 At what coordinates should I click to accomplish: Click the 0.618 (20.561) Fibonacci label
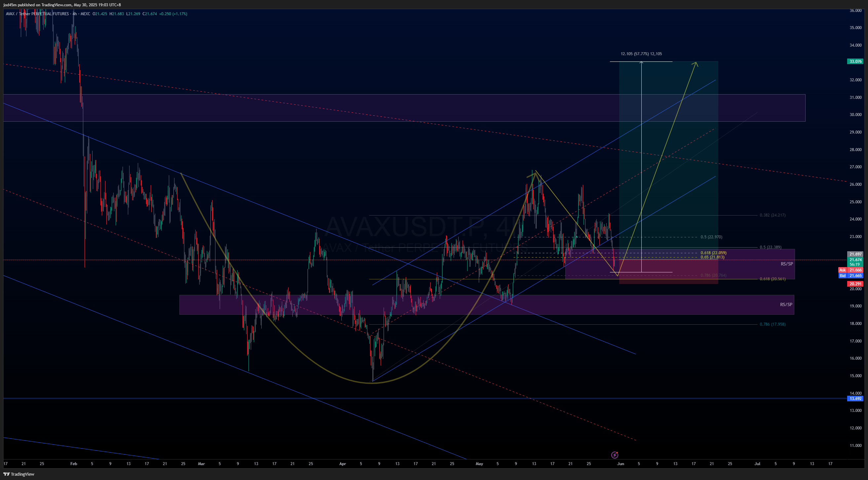coord(772,279)
